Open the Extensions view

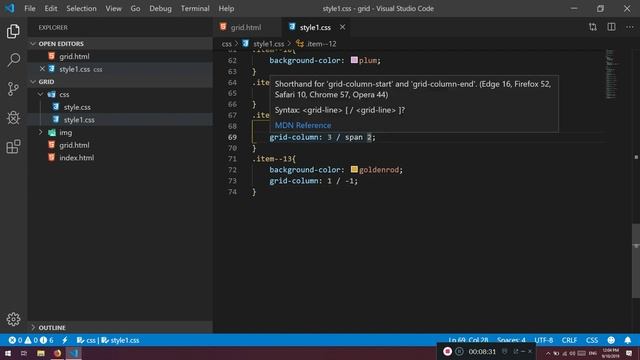coord(13,147)
